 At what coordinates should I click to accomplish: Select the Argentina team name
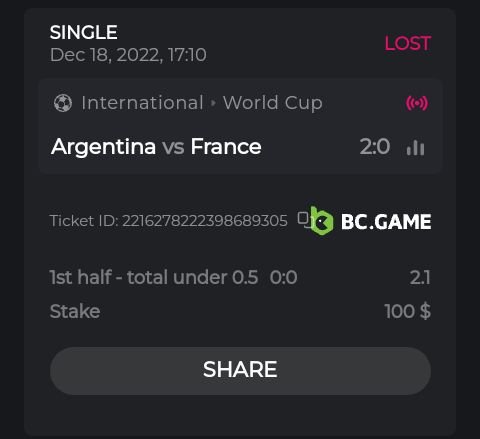click(103, 147)
